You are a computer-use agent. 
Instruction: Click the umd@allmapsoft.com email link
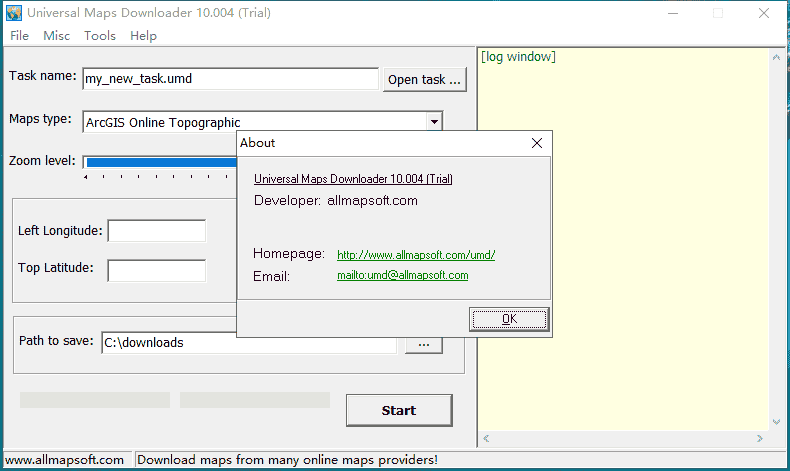(x=402, y=275)
